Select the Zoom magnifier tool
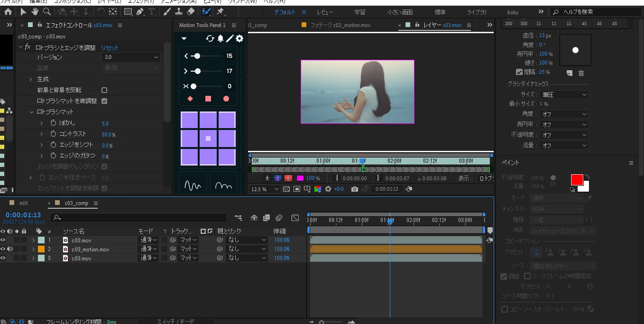The height and width of the screenshot is (324, 644). click(47, 11)
